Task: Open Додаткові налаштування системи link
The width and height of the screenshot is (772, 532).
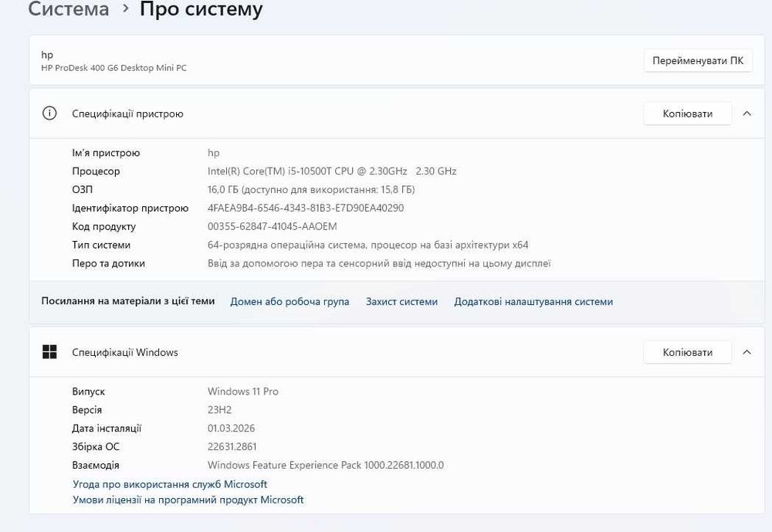Action: click(x=533, y=301)
